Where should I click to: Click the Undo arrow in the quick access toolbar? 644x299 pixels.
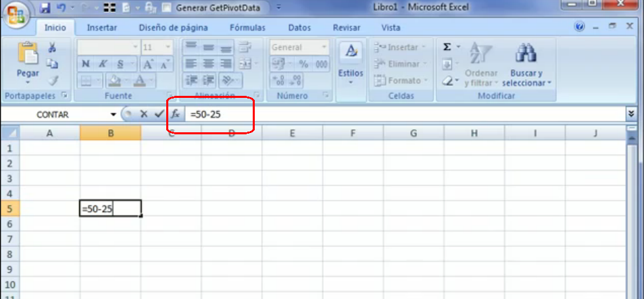[x=61, y=9]
